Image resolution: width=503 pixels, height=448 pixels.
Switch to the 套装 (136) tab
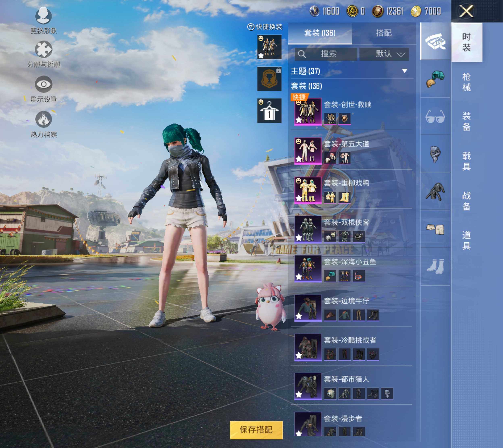pyautogui.click(x=320, y=33)
